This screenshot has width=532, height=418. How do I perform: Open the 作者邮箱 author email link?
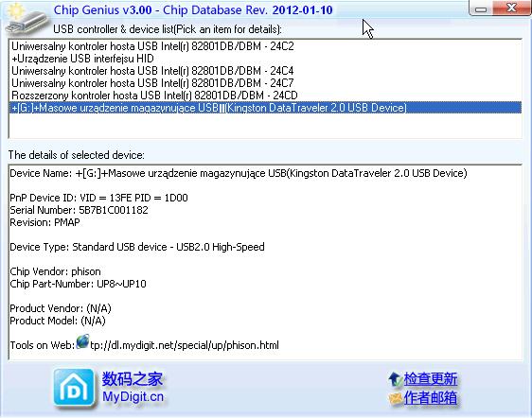[x=430, y=398]
